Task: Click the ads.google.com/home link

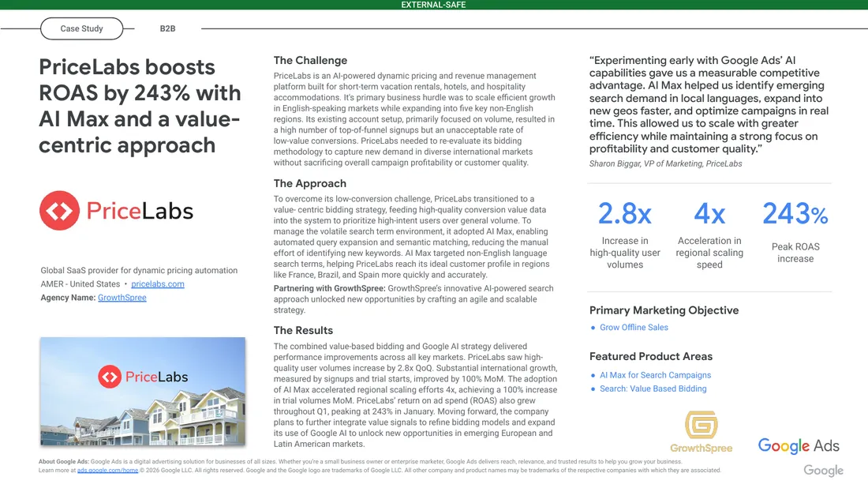Action: (107, 471)
